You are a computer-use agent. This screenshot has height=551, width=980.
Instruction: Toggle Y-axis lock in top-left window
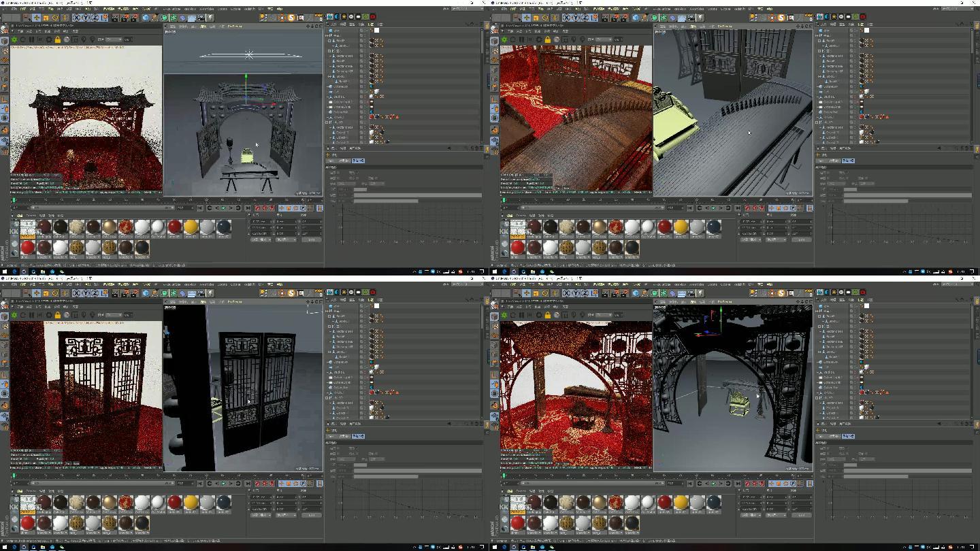(86, 17)
